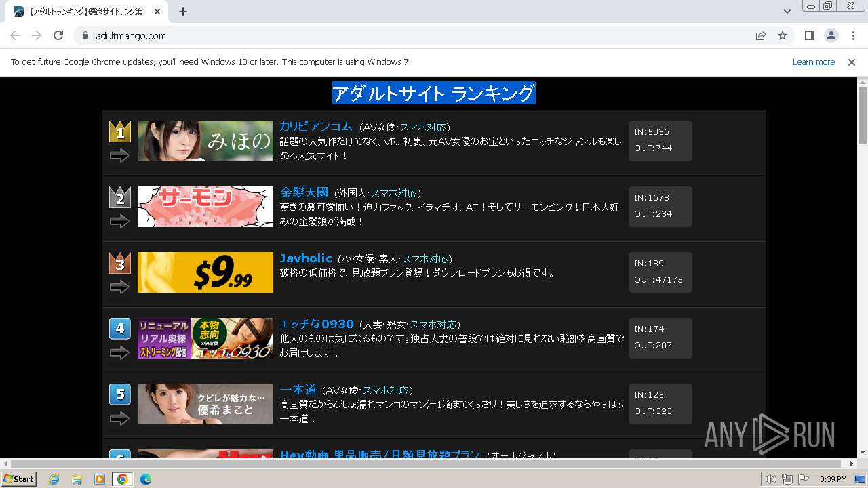The width and height of the screenshot is (868, 488).
Task: Click the browser back arrow
Action: pos(15,35)
